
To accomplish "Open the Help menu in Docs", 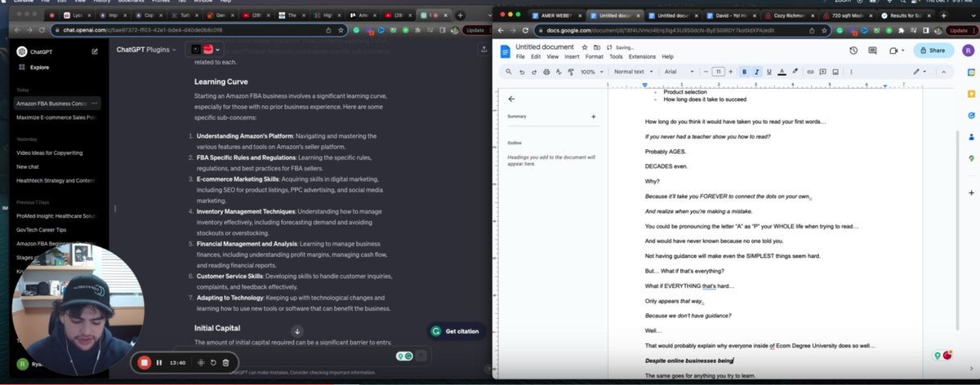I will click(667, 57).
